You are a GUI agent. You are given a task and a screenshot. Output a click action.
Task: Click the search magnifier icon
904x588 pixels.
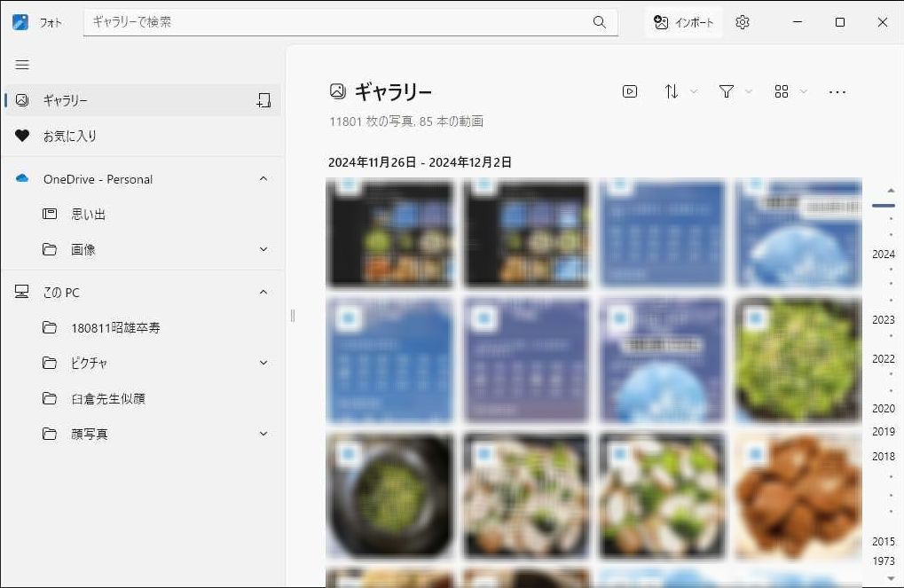tap(600, 22)
